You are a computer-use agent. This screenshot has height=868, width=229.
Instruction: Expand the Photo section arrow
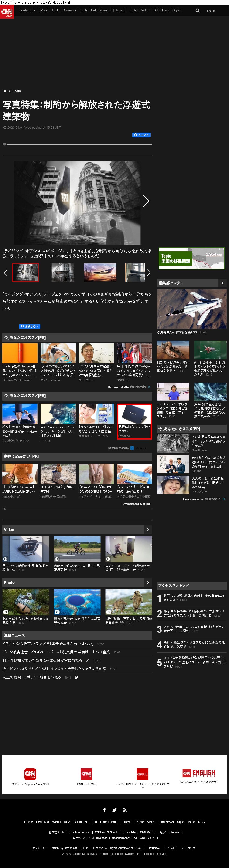[148, 582]
